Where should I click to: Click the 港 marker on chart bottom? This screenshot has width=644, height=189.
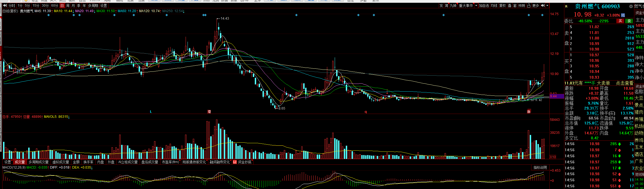[209, 111]
